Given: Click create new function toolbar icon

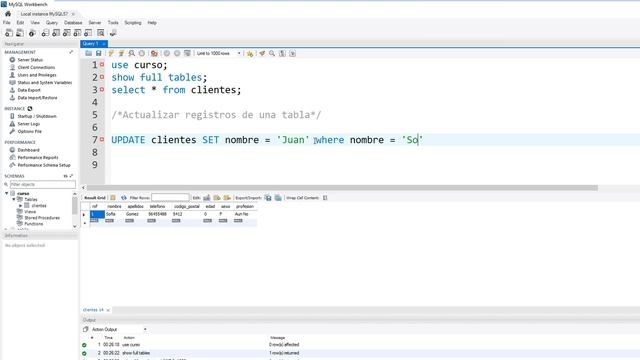Looking at the screenshot, I should pos(88,33).
